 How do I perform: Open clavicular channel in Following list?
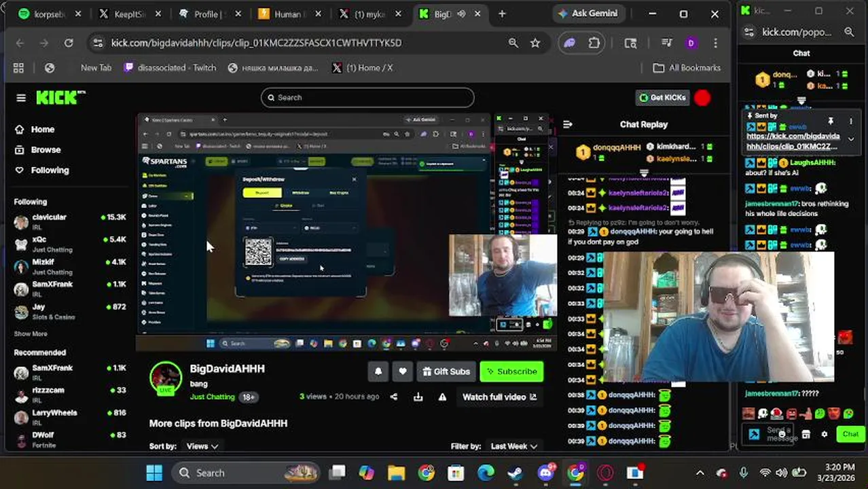[70, 221]
